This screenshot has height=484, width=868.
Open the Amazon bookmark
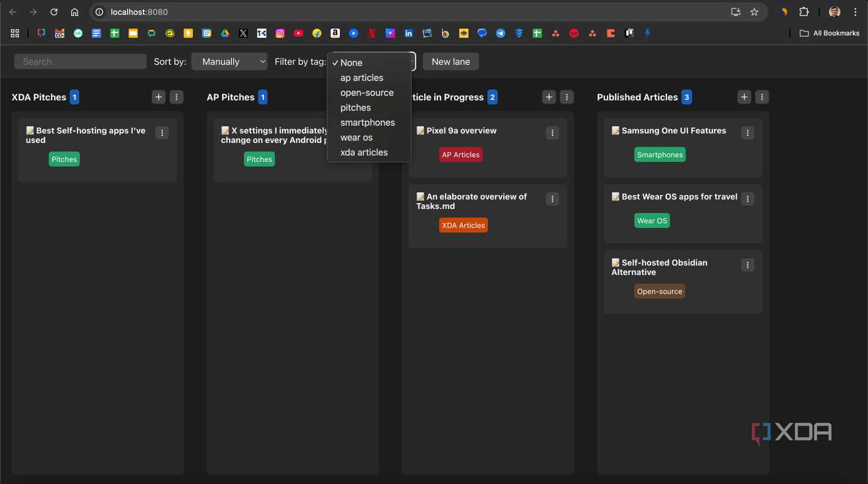pos(335,34)
